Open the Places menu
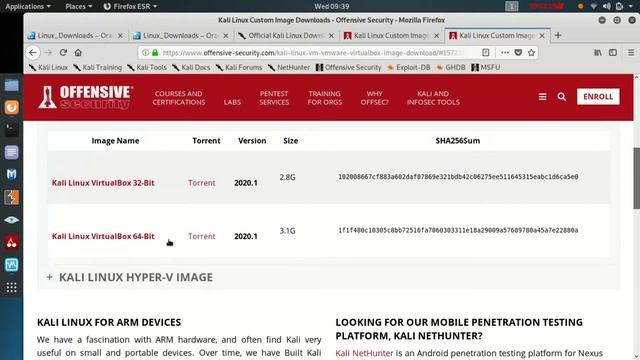The height and width of the screenshot is (360, 640). tap(78, 6)
